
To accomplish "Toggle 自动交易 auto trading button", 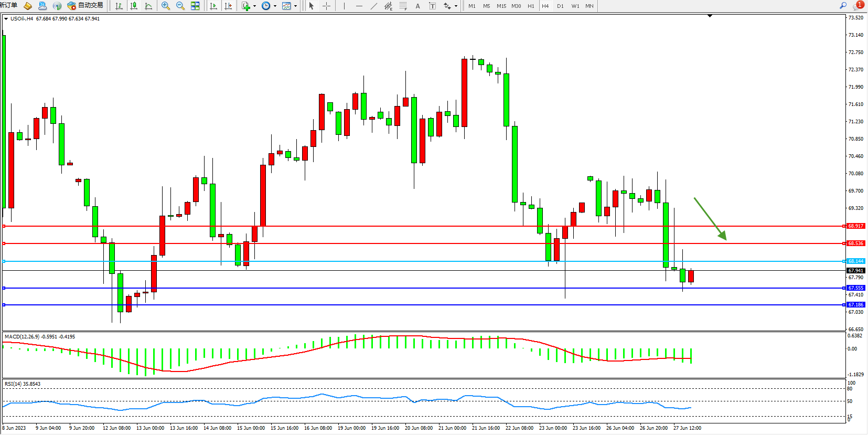I will (x=85, y=5).
